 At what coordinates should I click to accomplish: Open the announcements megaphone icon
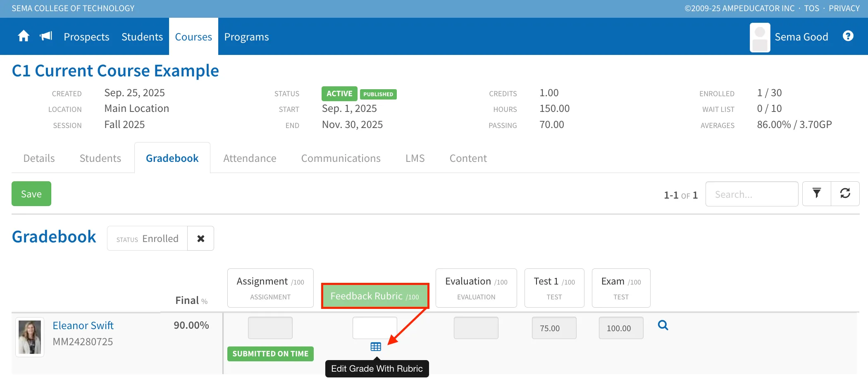tap(46, 36)
